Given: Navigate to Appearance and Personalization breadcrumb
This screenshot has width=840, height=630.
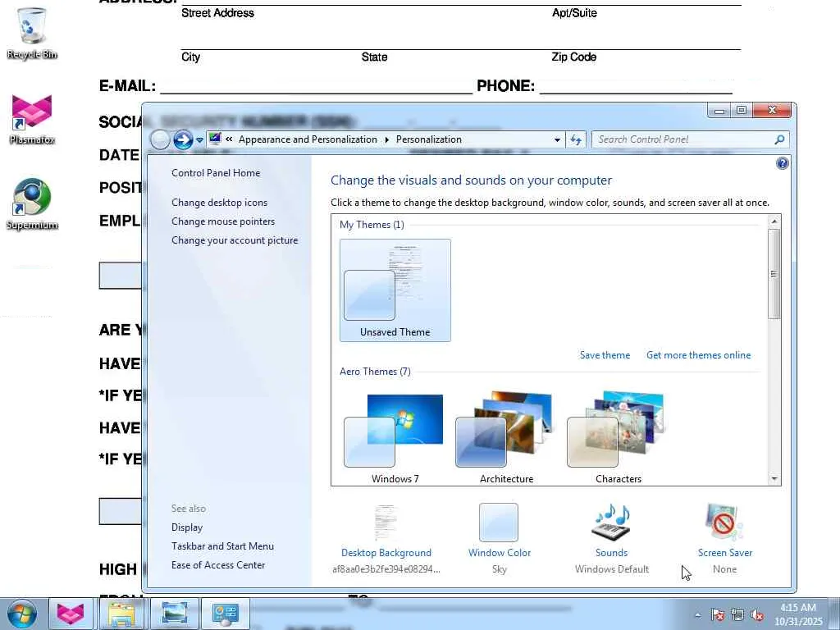Looking at the screenshot, I should [x=308, y=139].
